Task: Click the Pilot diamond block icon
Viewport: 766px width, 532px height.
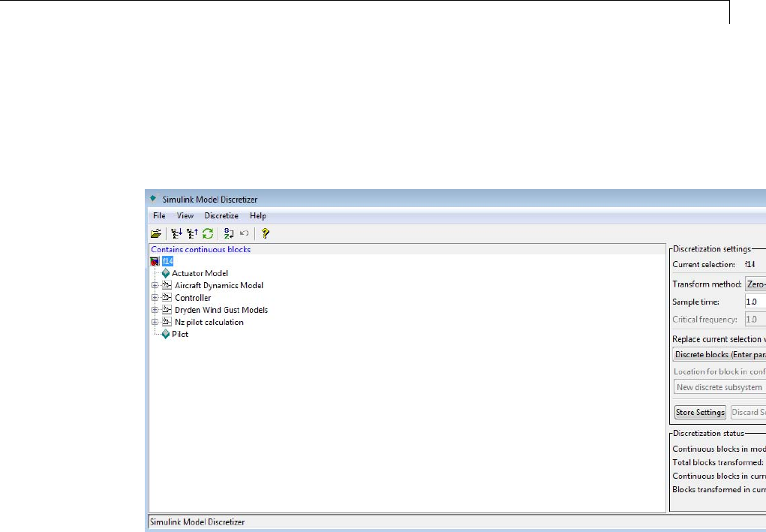Action: pos(166,334)
